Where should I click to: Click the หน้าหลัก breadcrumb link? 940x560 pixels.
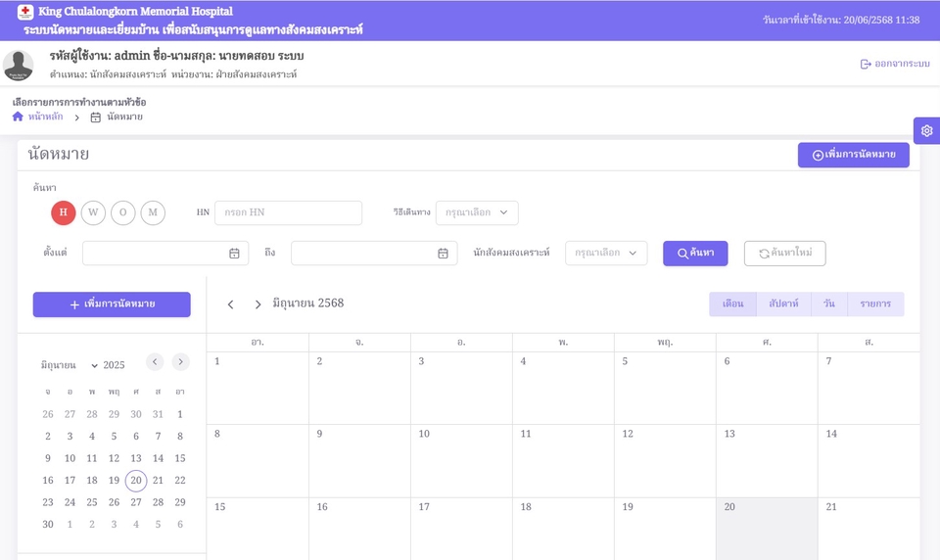pos(46,117)
